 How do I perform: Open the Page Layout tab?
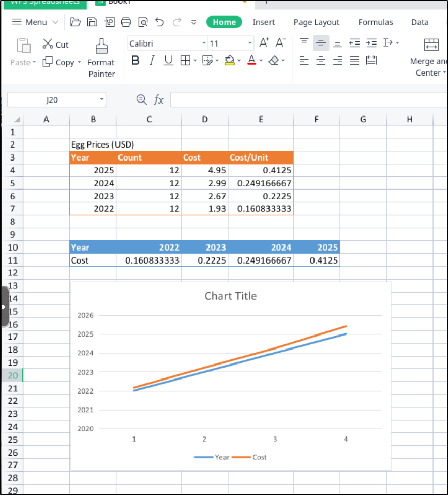pyautogui.click(x=316, y=22)
